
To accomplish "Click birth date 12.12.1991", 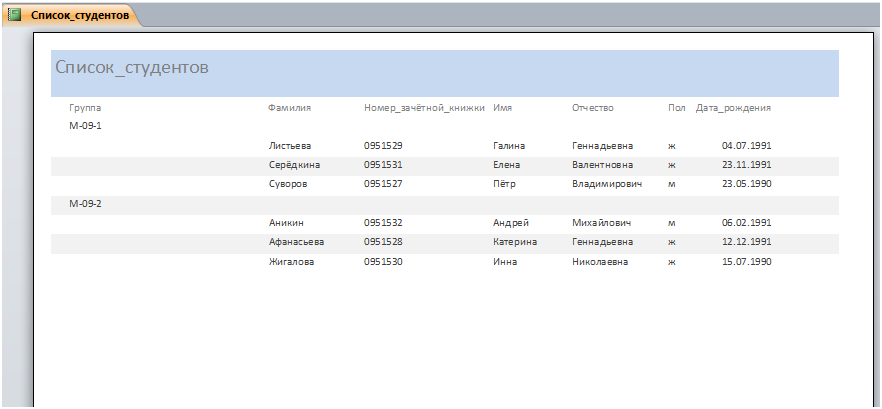I will (x=746, y=242).
